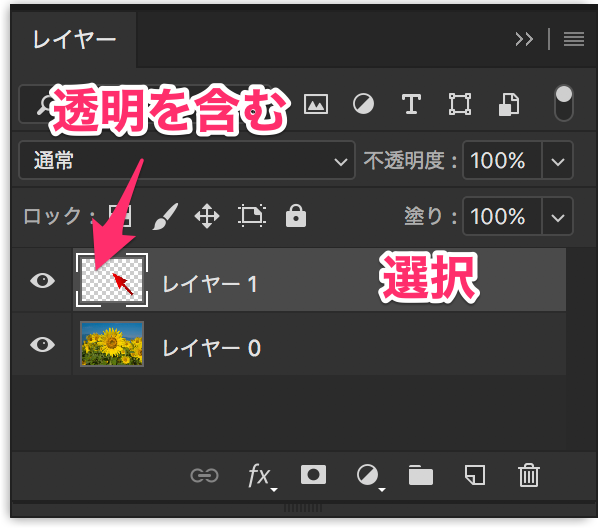Enable lock position move icon
This screenshot has height=532, width=598.
pos(207,216)
